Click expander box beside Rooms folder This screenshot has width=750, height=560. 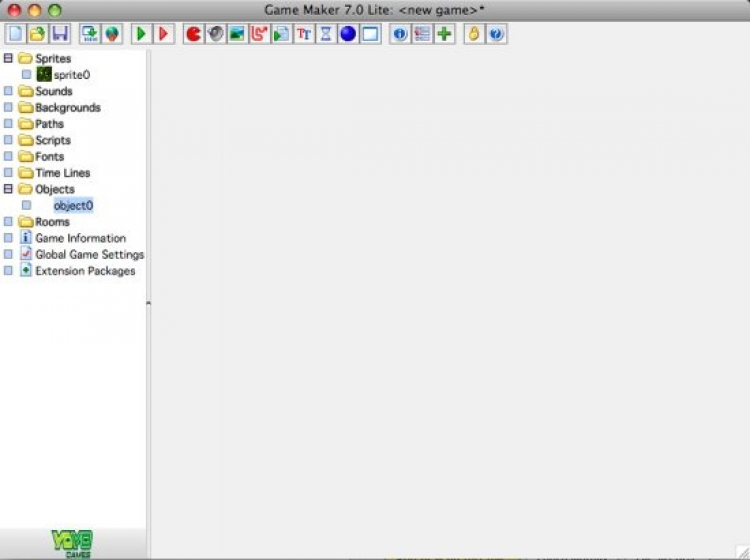coord(8,221)
